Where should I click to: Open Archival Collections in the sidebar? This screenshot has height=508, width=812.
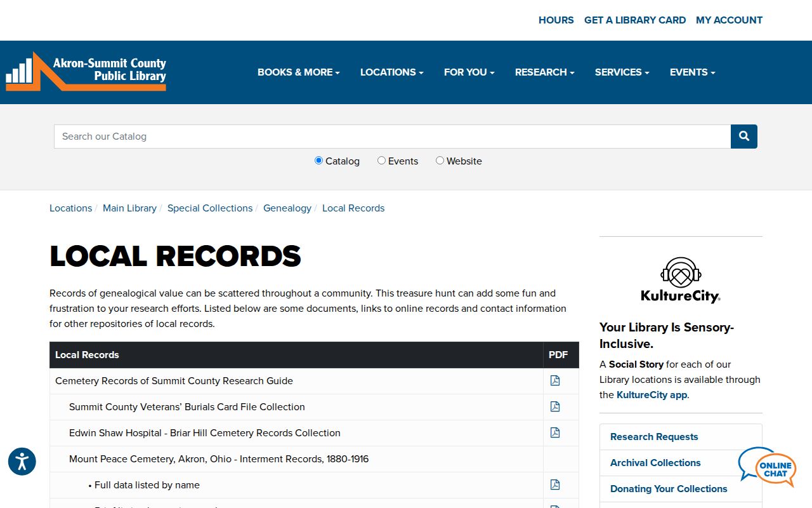(681, 463)
